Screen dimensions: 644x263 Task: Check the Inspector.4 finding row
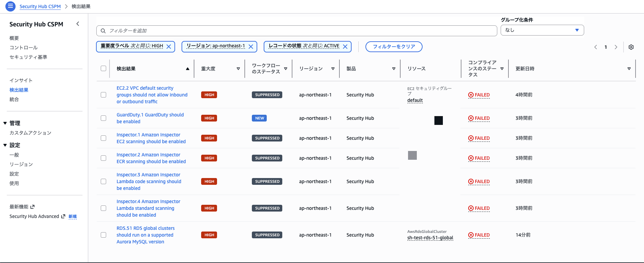click(x=103, y=208)
